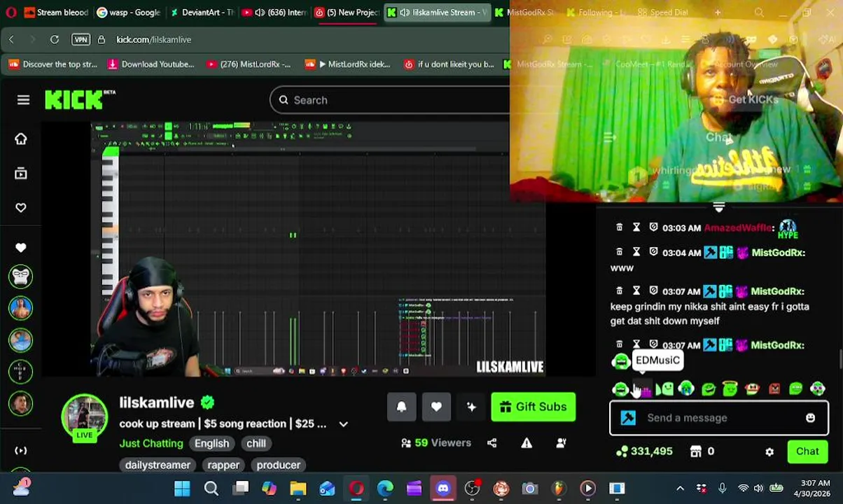Toggle notification bell for lilskamlive

tap(401, 407)
